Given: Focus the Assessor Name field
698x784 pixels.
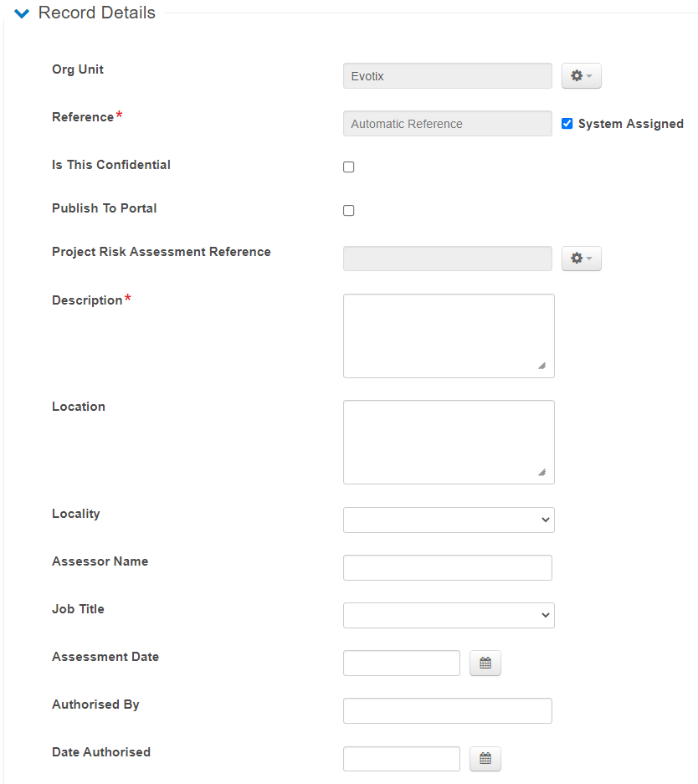Looking at the screenshot, I should point(448,567).
